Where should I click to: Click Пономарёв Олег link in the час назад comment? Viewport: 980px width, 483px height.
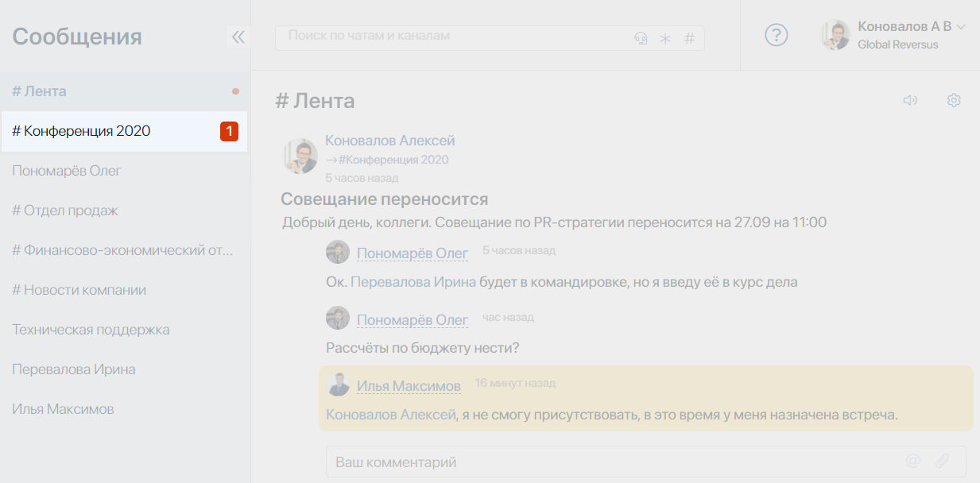pos(413,320)
